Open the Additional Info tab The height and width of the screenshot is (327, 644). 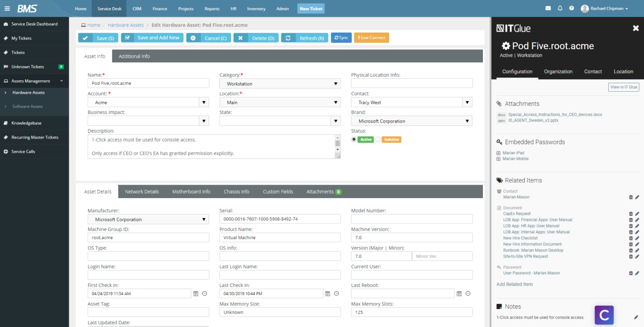click(x=134, y=56)
